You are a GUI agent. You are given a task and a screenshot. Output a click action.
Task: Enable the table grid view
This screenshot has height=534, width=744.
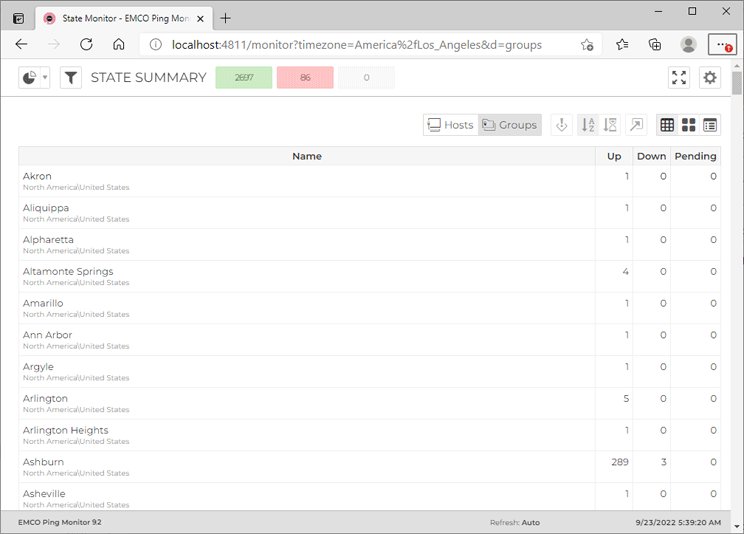coord(666,125)
